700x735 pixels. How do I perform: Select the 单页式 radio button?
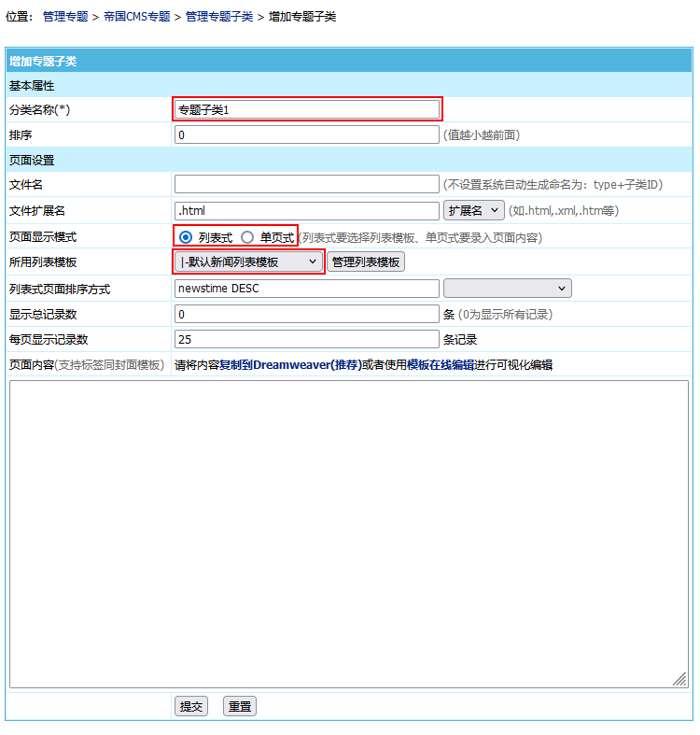(247, 237)
